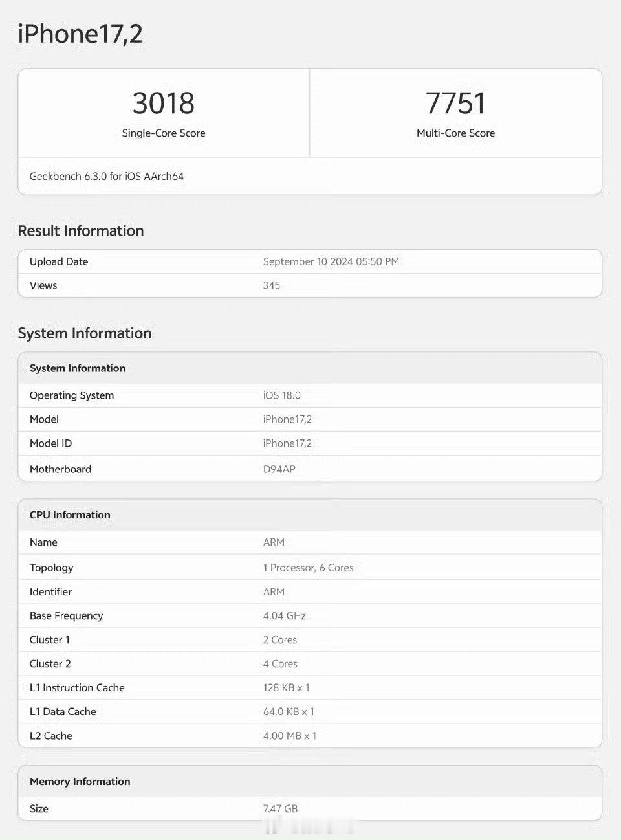This screenshot has height=840, width=621.
Task: Click the Result Information section heading
Action: pyautogui.click(x=81, y=231)
